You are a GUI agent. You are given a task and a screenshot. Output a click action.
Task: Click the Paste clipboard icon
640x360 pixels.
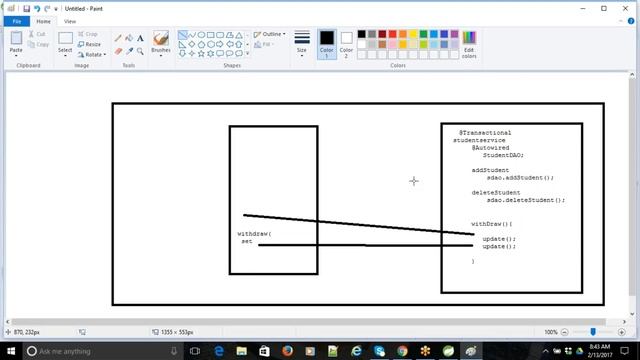point(16,38)
